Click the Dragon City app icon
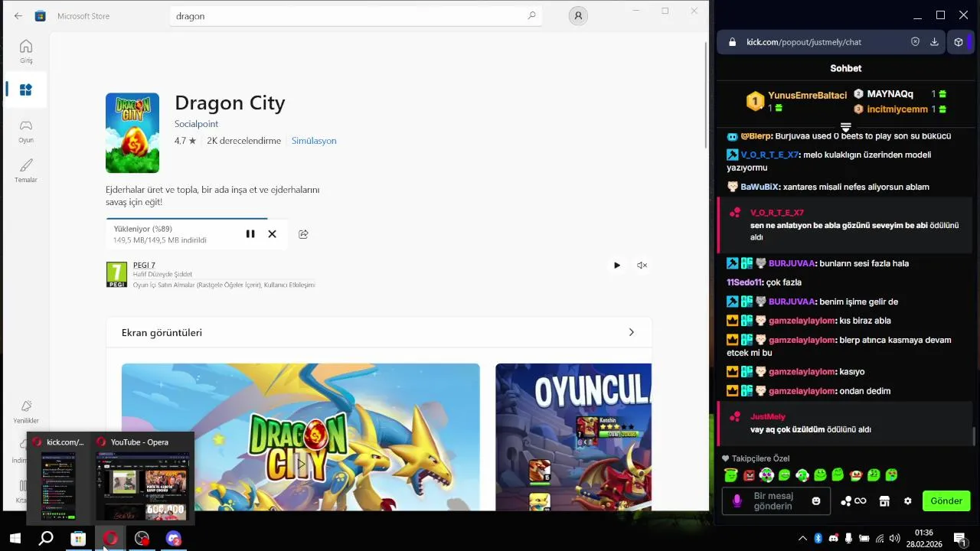 [x=132, y=133]
